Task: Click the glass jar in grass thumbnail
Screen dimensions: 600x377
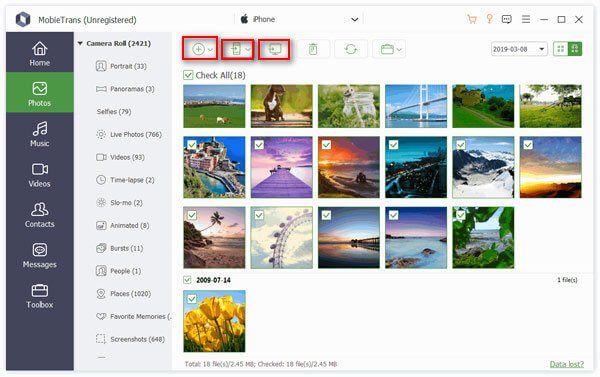Action: click(x=349, y=106)
